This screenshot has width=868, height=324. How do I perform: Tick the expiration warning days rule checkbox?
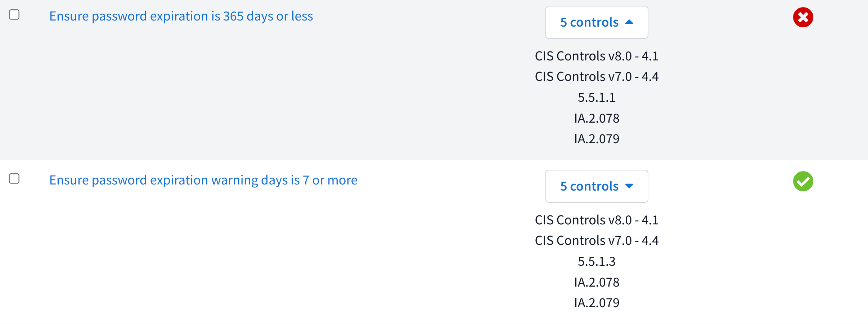14,179
